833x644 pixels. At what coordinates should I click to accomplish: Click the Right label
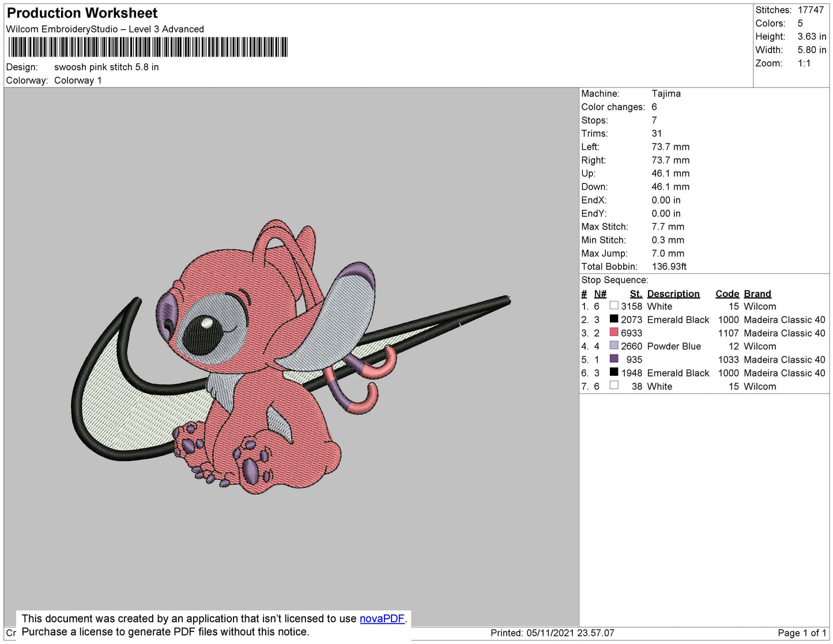point(593,160)
